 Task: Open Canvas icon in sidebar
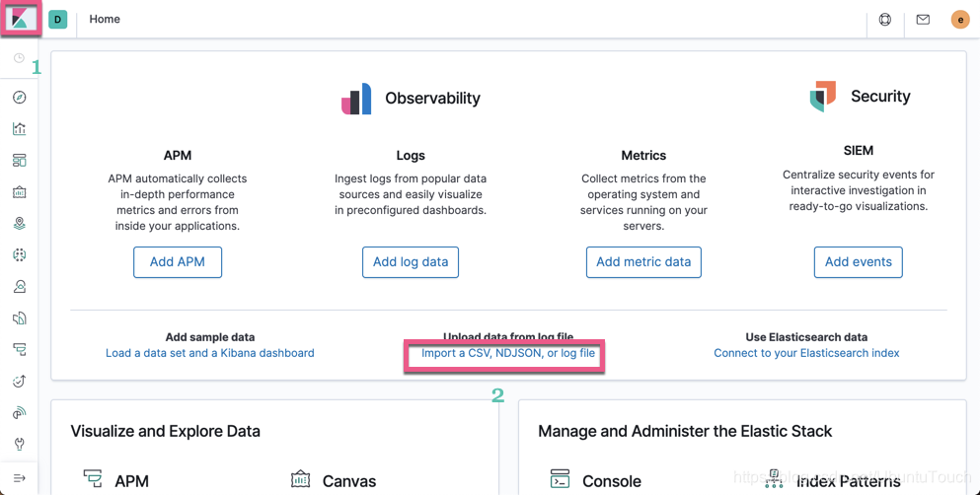20,191
